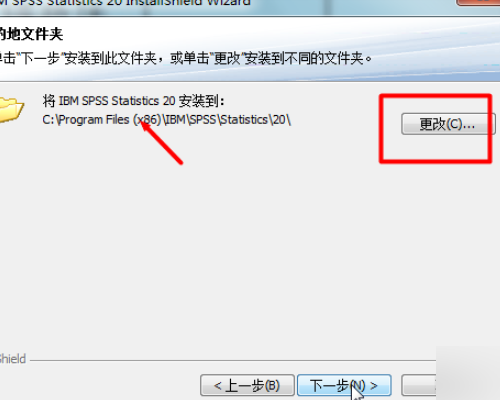501x401 pixels.
Task: Click the instruction sentence mentioning 下一步 and 更改
Action: (186, 58)
